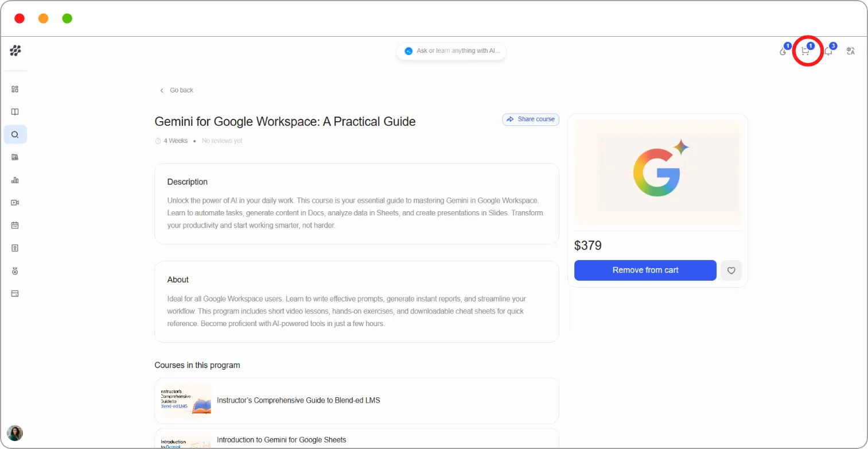Click the Ask or learn anything AI field

coord(451,51)
